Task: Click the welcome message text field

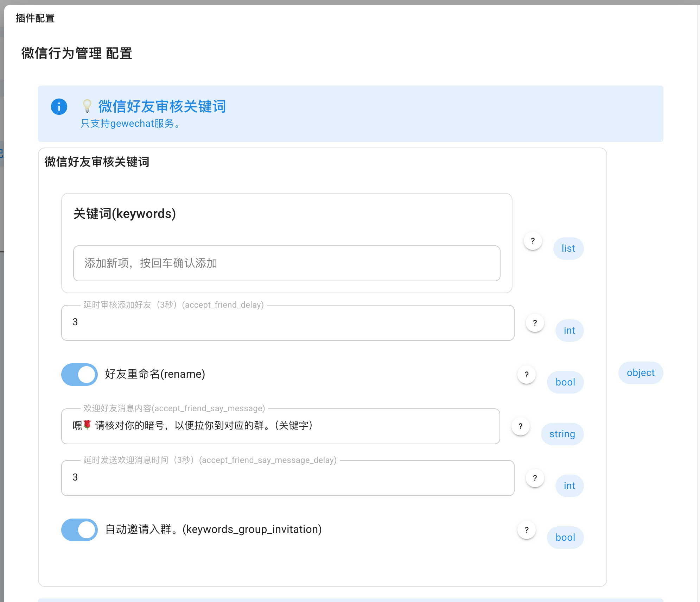Action: [280, 426]
